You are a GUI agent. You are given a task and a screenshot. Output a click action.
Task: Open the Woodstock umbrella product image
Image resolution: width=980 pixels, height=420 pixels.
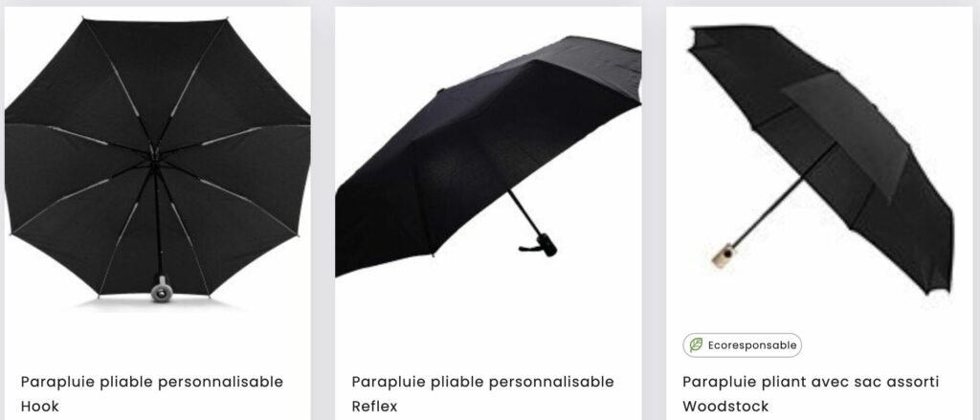point(820,160)
